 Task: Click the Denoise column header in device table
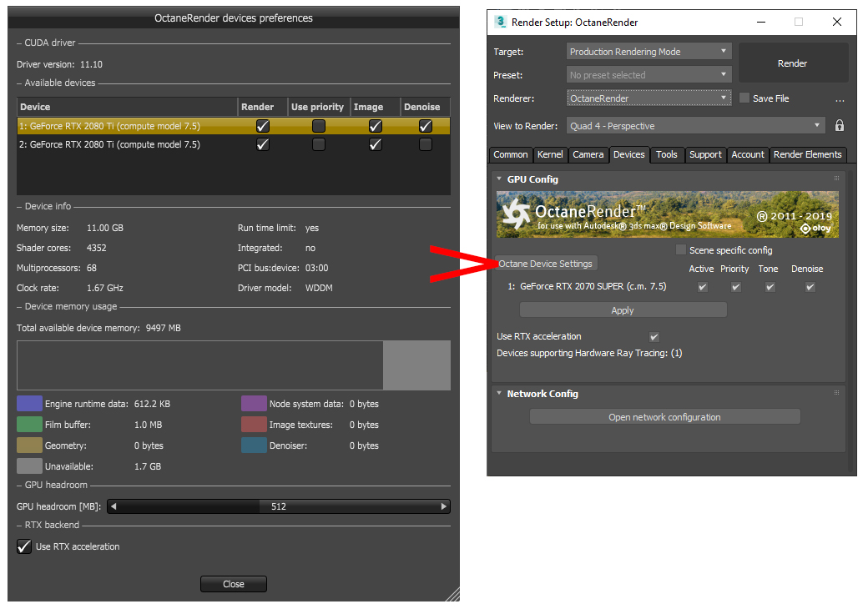click(x=425, y=107)
